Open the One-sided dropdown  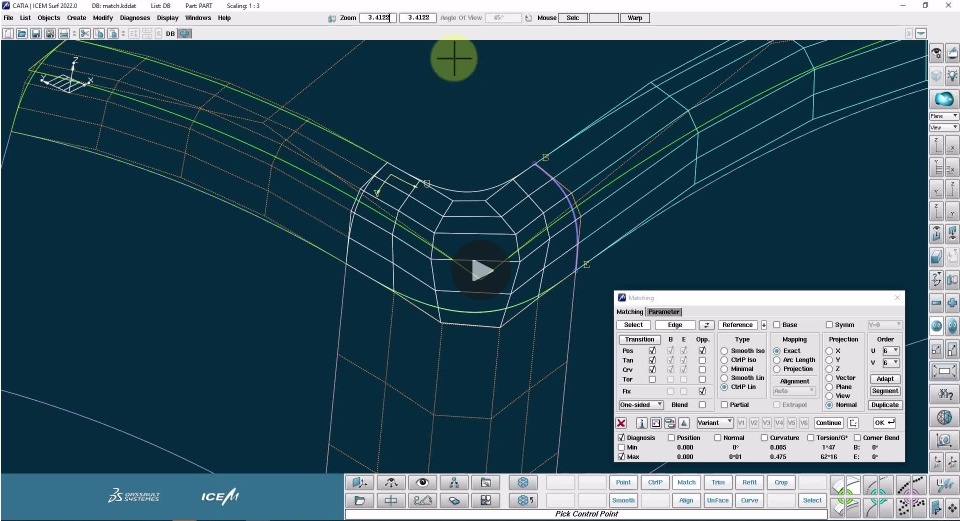click(x=641, y=405)
